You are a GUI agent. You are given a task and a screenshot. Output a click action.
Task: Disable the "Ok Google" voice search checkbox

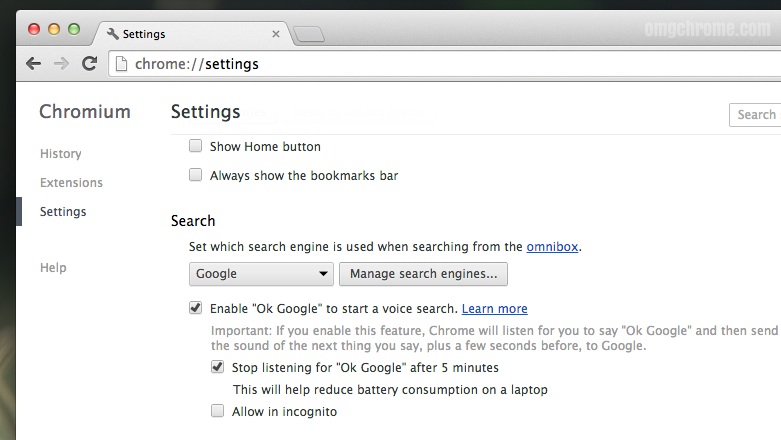pos(196,308)
